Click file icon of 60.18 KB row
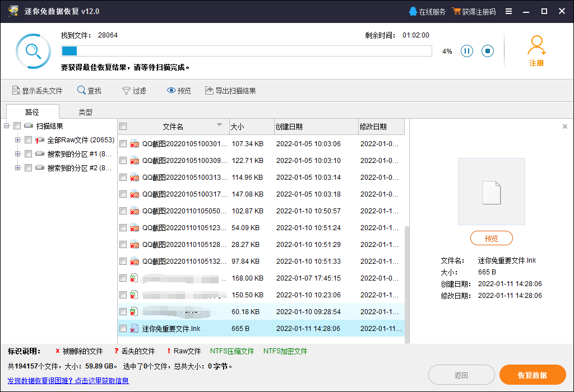Image resolution: width=574 pixels, height=392 pixels. 134,311
